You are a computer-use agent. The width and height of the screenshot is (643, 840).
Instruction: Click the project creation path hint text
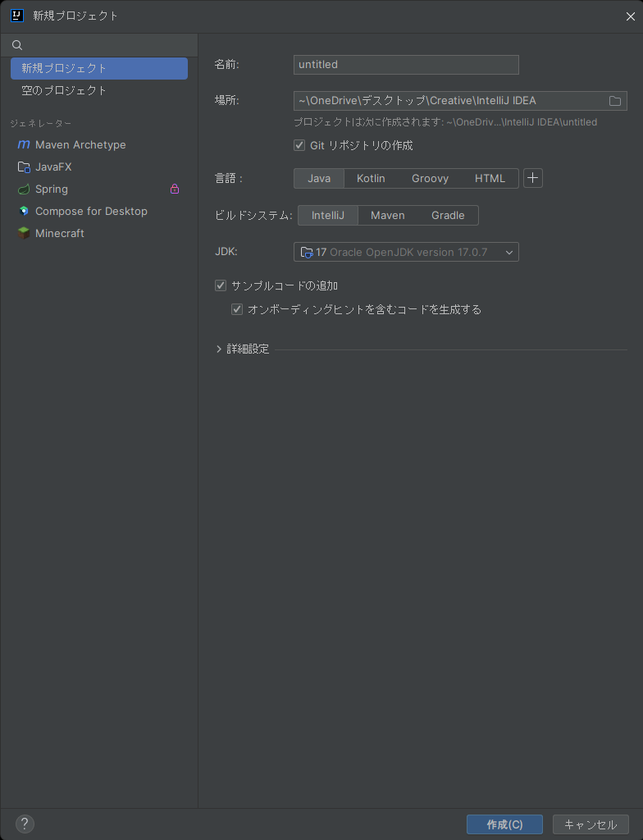click(x=445, y=122)
